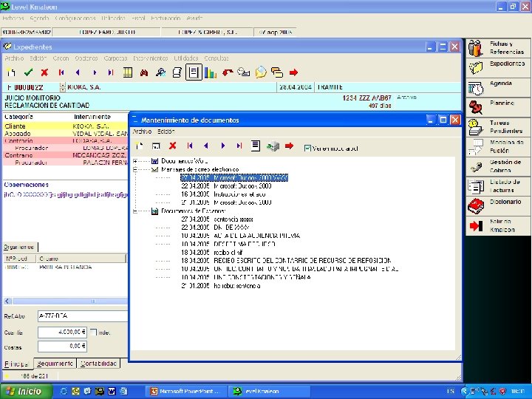
Task: Select the 'sentencia' scanner document row
Action: tap(217, 219)
